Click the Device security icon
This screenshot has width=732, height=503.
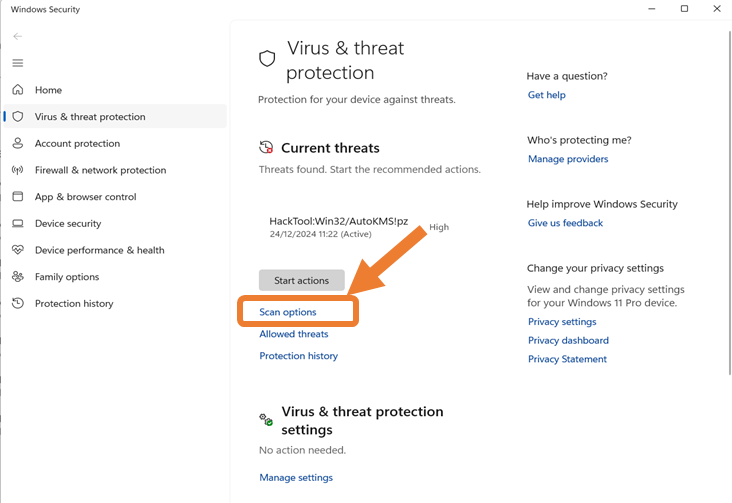point(17,224)
